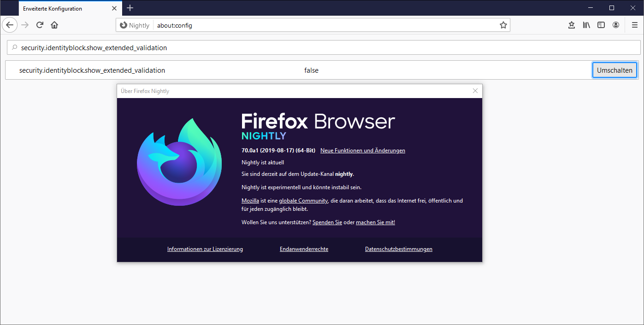Close the Über Firefox Nightly dialog

pos(475,91)
